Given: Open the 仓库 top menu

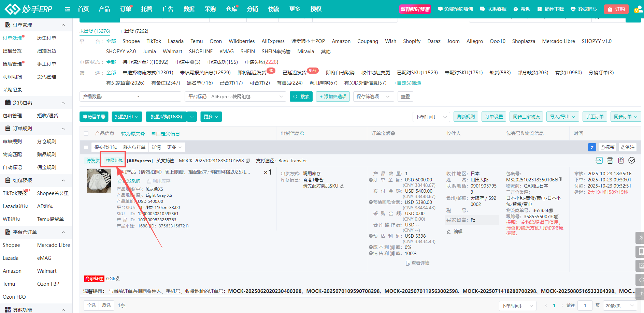Looking at the screenshot, I should (231, 9).
